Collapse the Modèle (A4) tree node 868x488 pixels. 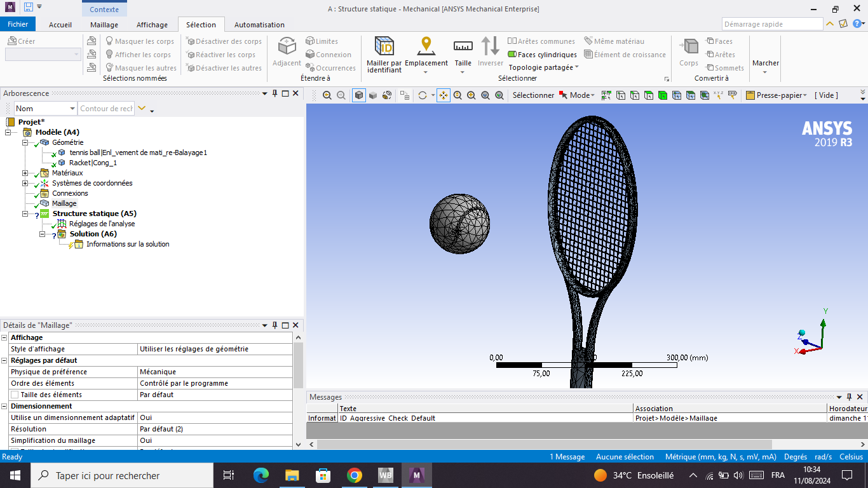[8, 132]
